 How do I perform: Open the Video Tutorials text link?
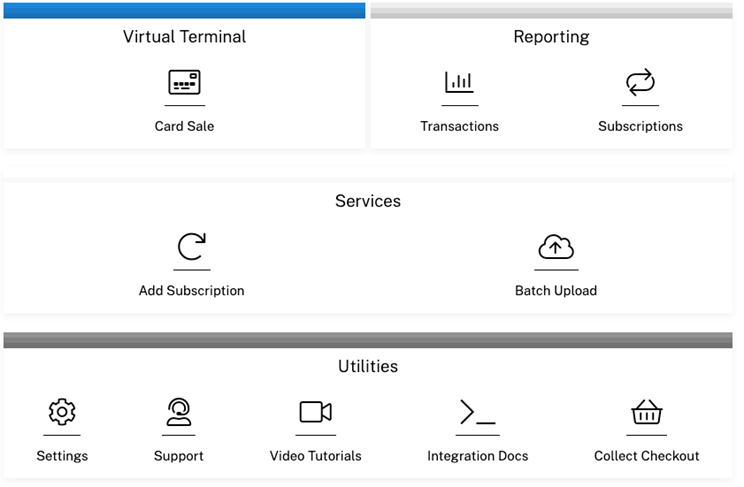(x=315, y=456)
